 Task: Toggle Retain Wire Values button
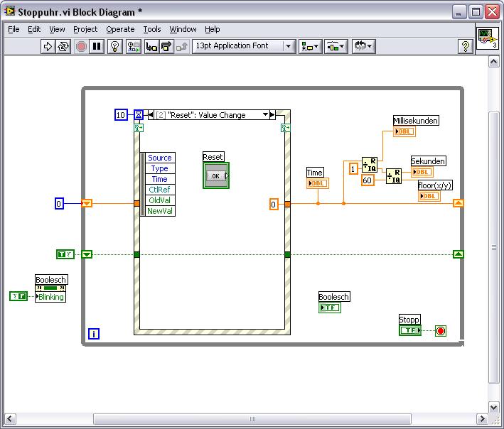134,46
